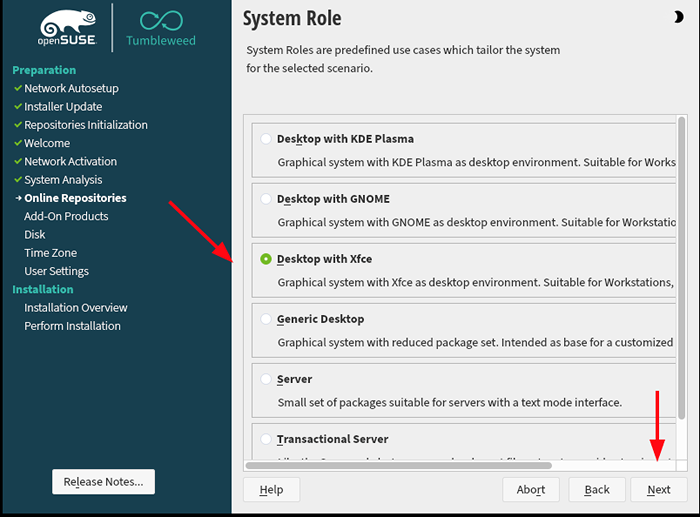The image size is (700, 517).
Task: Click the GNOME description text
Action: (x=476, y=222)
